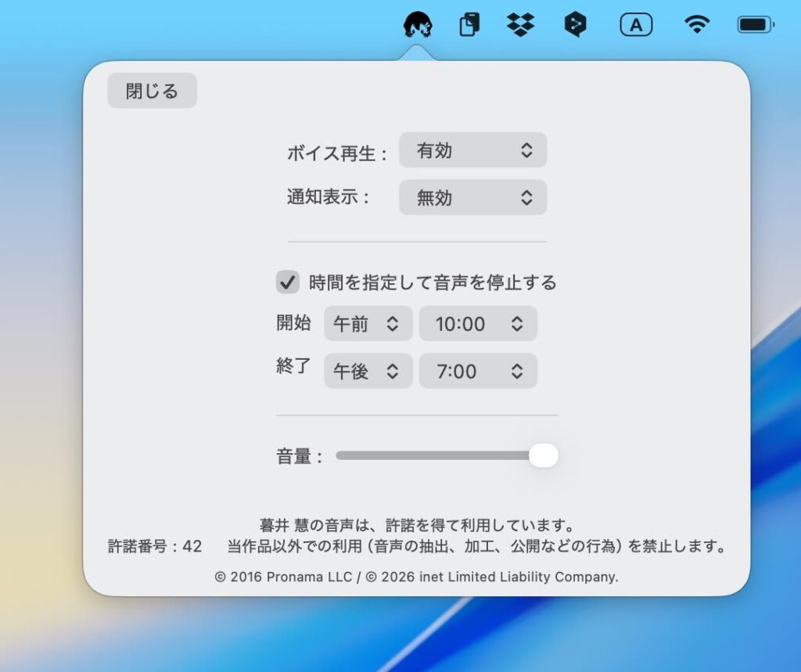Uncheck 時間を指定して音声を停止する checkbox

pyautogui.click(x=288, y=282)
